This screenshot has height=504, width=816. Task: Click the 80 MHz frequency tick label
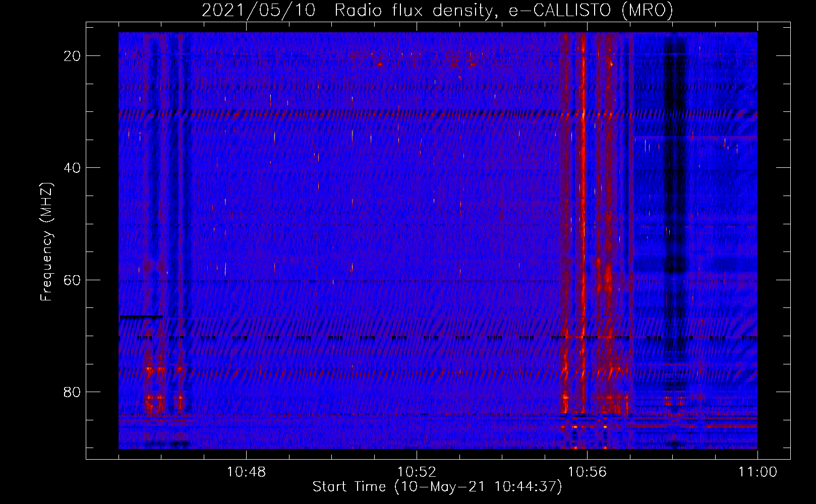coord(72,392)
